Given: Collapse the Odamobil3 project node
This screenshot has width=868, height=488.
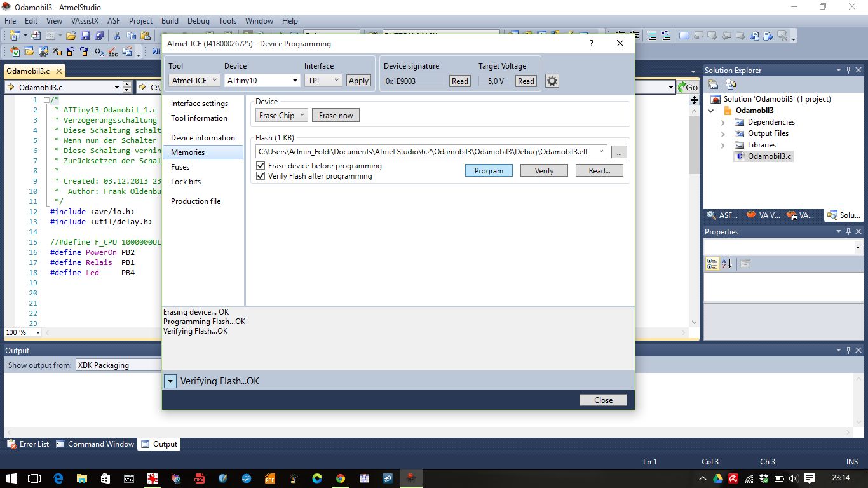Looking at the screenshot, I should click(x=711, y=111).
